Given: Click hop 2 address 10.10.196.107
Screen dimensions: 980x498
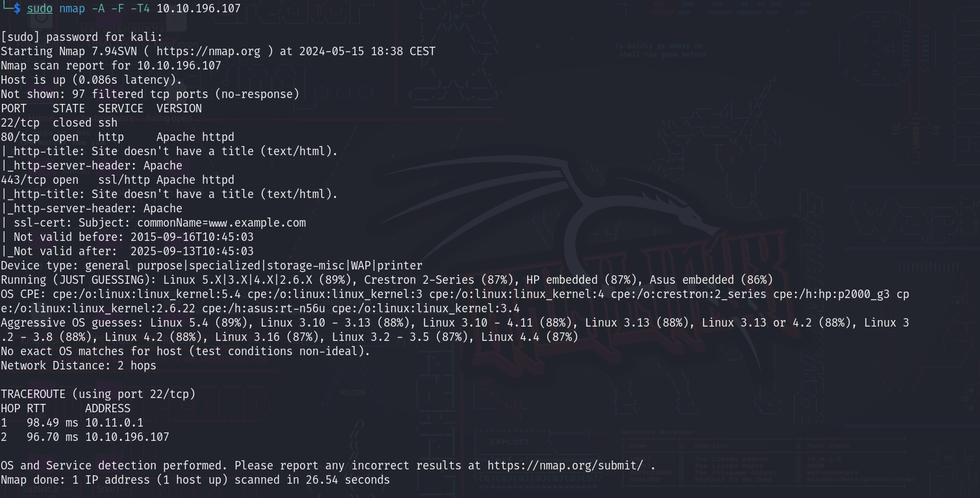Looking at the screenshot, I should 127,437.
